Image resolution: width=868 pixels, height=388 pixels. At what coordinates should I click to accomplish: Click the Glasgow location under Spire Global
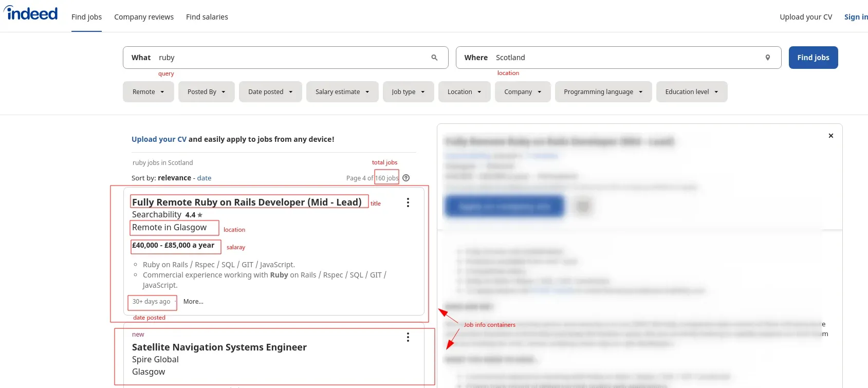(x=149, y=372)
